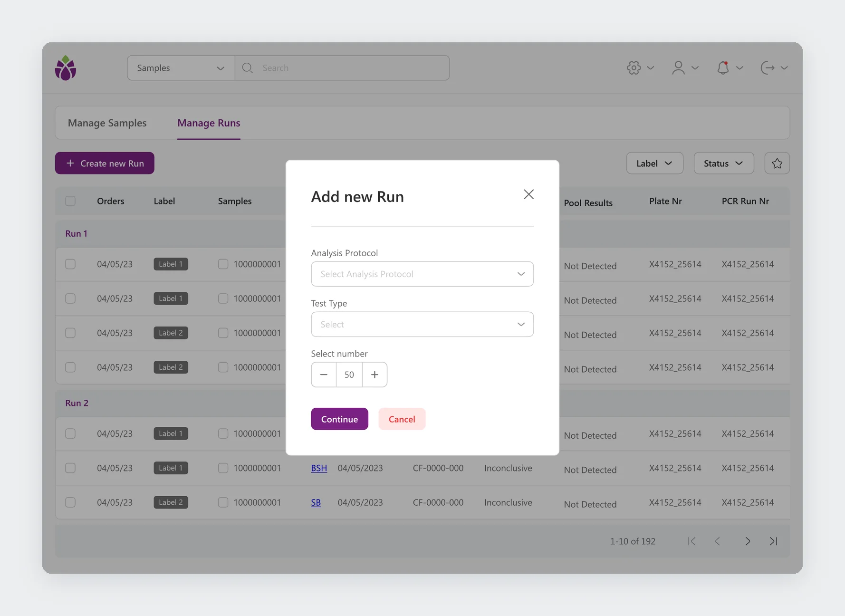845x616 pixels.
Task: Click the PCR Run Nr column header
Action: coord(745,201)
